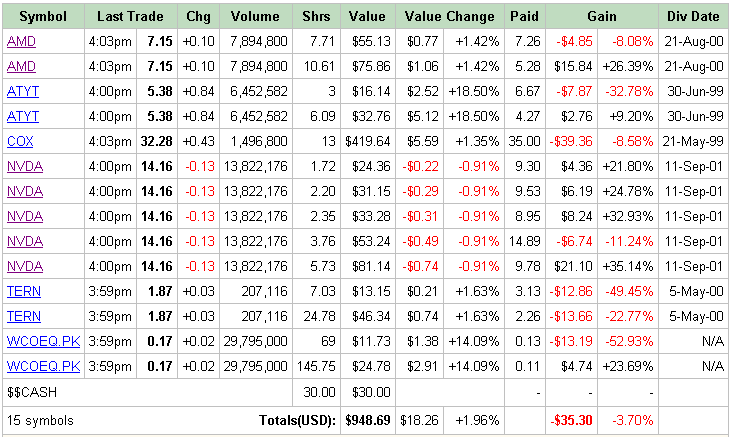Click the Gain column header

point(602,16)
